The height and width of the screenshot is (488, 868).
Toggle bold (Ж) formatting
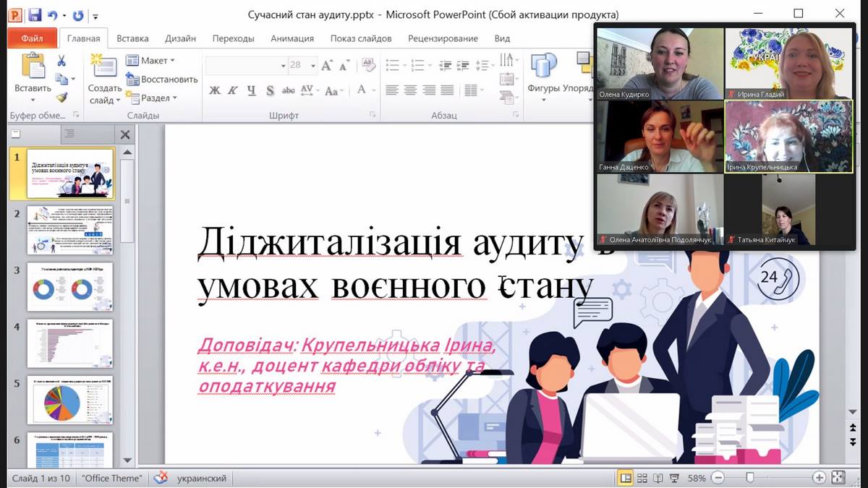tap(215, 90)
